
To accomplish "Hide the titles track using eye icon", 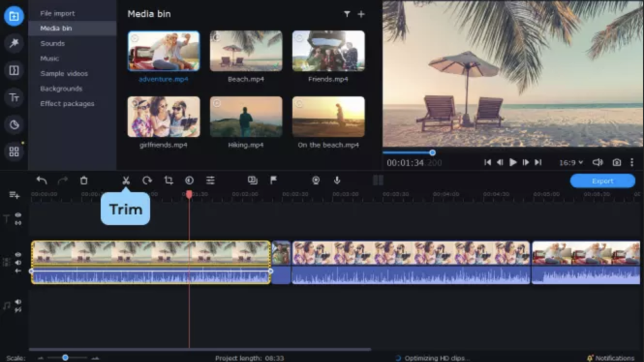I will coord(18,215).
